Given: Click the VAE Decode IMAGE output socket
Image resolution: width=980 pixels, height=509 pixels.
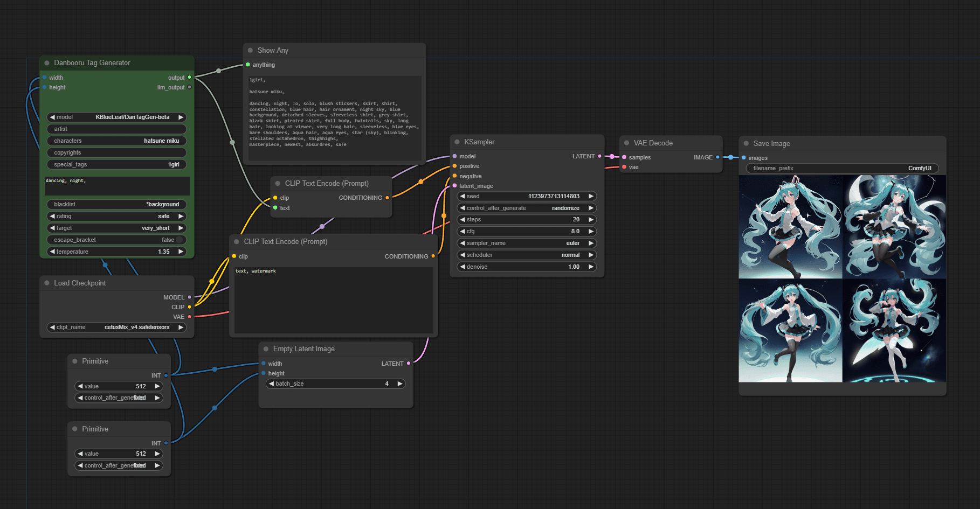Looking at the screenshot, I should (x=717, y=157).
